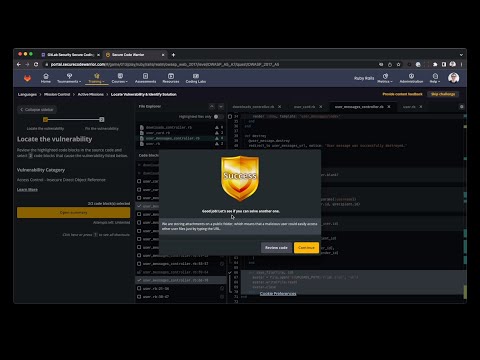Click file icon of user_card.rb

pos(142,133)
